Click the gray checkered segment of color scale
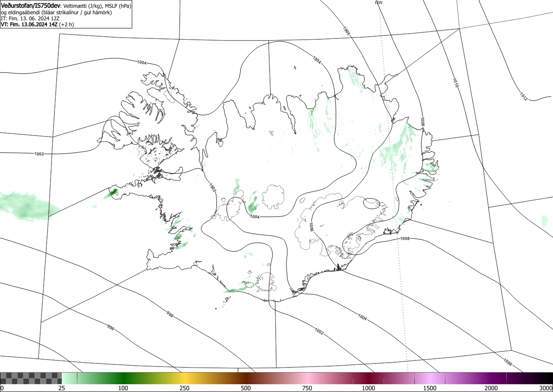The height and width of the screenshot is (392, 553). click(x=31, y=378)
